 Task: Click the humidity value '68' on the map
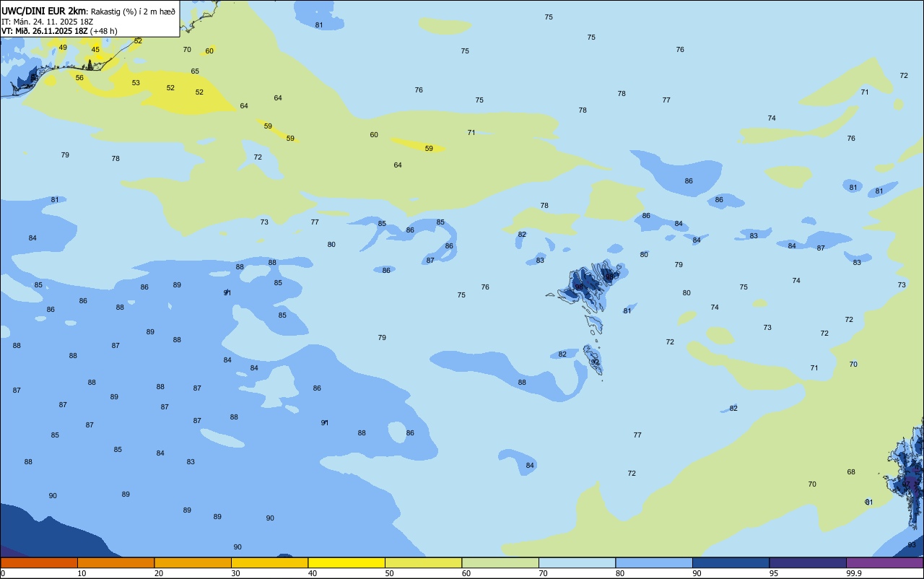pyautogui.click(x=851, y=472)
